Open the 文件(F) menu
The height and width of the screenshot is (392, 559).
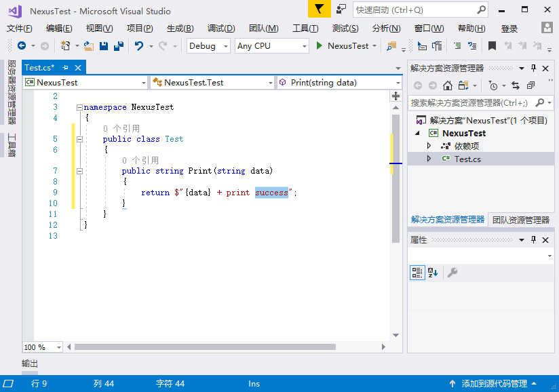click(19, 28)
